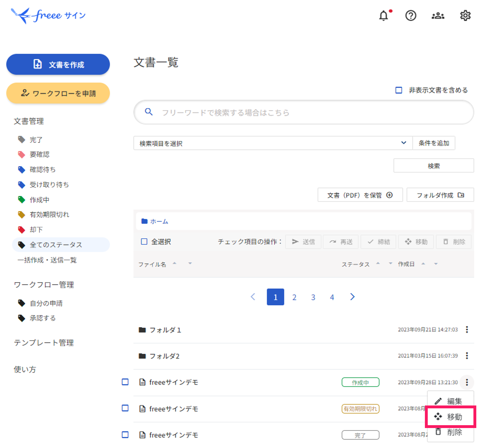Filter by the 有効期限切れ status in the sidebar

tap(43, 215)
